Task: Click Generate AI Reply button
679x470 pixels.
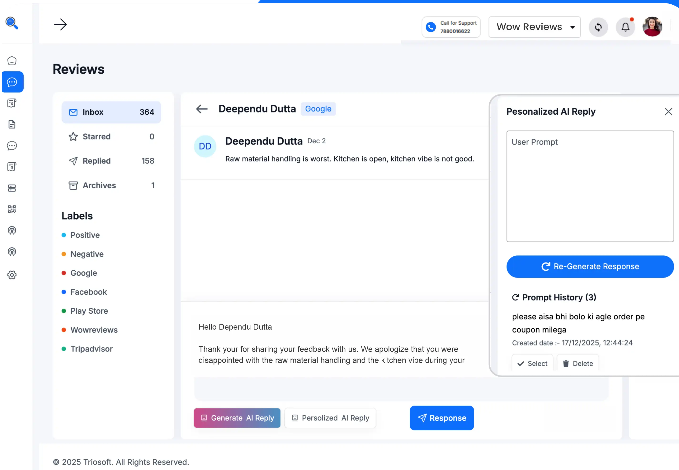Action: point(237,418)
